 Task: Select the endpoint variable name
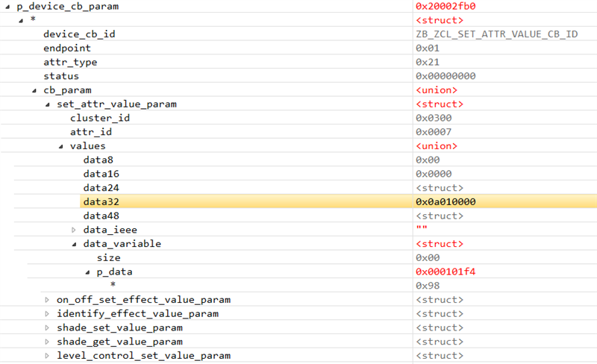67,48
